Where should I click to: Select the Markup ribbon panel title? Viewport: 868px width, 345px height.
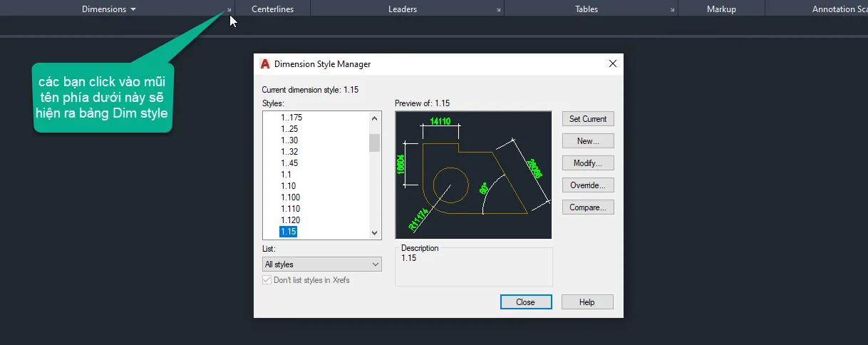[x=721, y=9]
